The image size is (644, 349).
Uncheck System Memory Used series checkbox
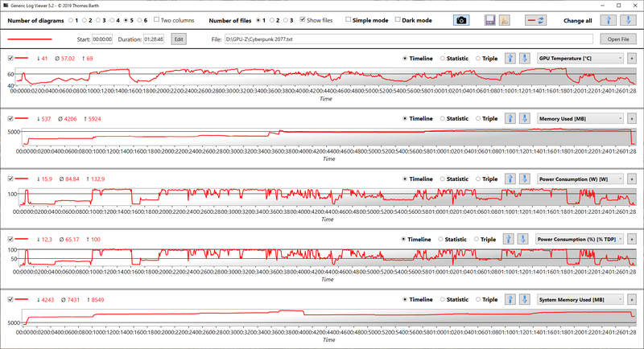(10, 299)
